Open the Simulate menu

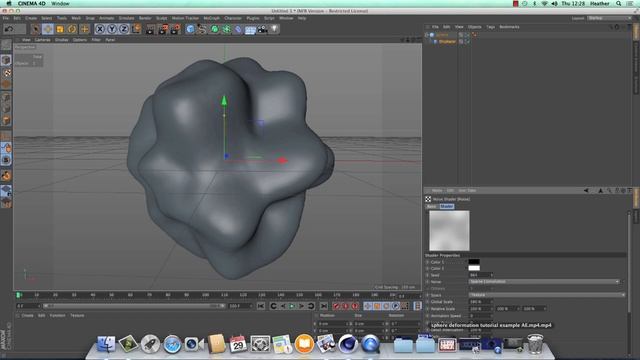click(126, 18)
